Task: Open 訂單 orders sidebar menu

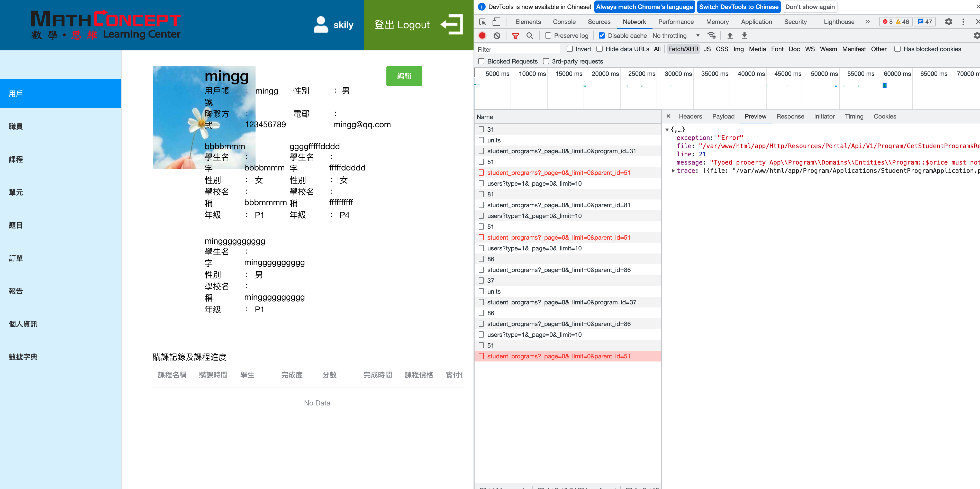Action: pos(60,258)
